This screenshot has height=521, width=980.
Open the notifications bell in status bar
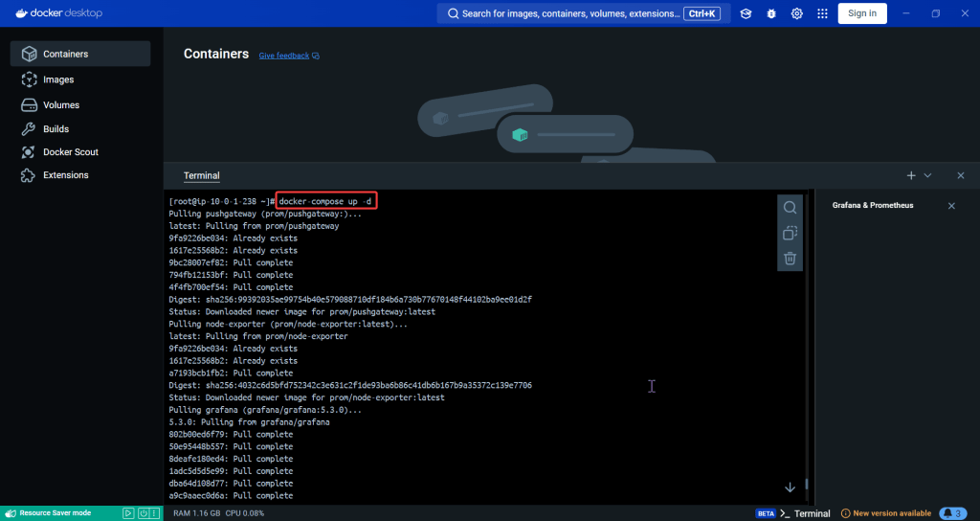point(952,513)
